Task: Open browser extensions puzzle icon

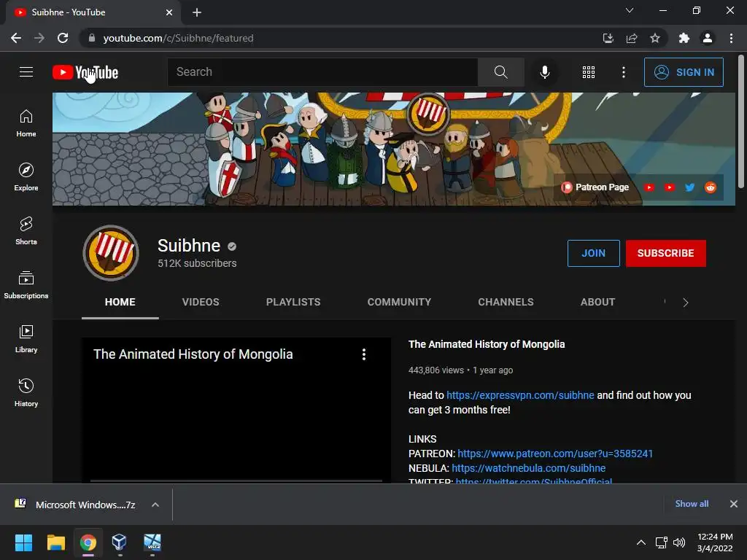Action: 684,38
